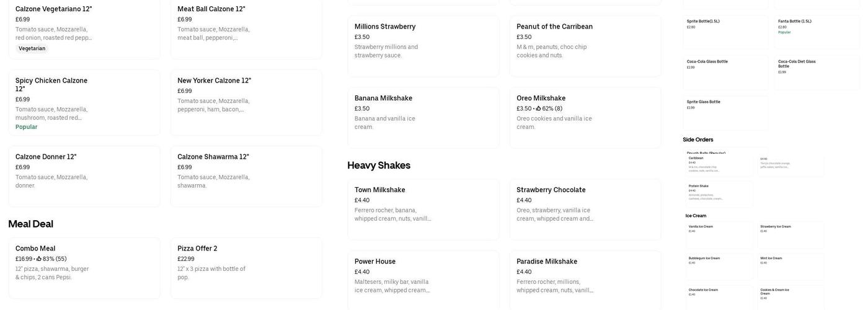The height and width of the screenshot is (310, 868).
Task: Select the Fanta Bottle (1.5L) thumbnail
Action: pos(817,32)
